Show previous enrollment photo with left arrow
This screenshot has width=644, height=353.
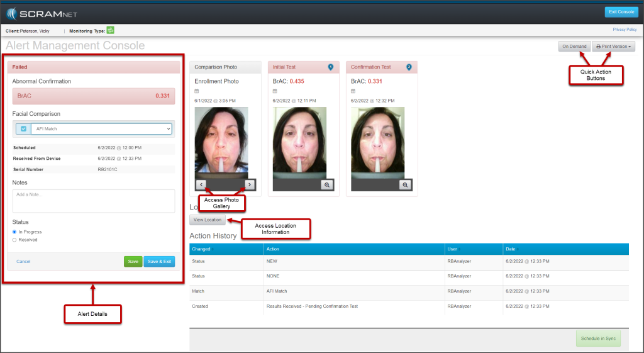[x=201, y=184]
